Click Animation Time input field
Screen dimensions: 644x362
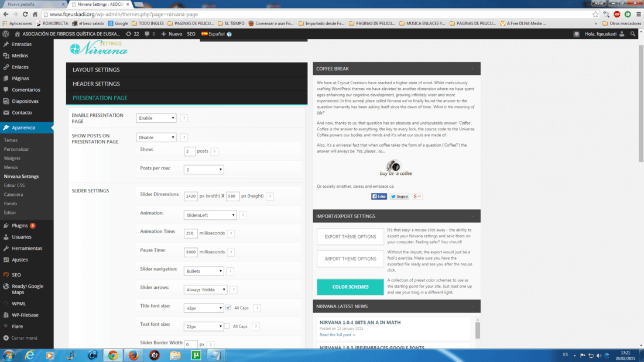point(191,233)
